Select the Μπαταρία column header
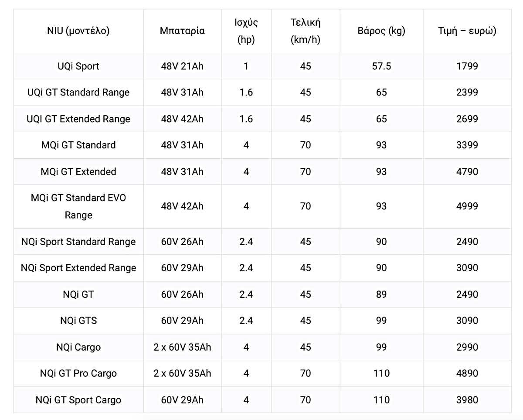Screen dimensions: 523x420 [182, 31]
